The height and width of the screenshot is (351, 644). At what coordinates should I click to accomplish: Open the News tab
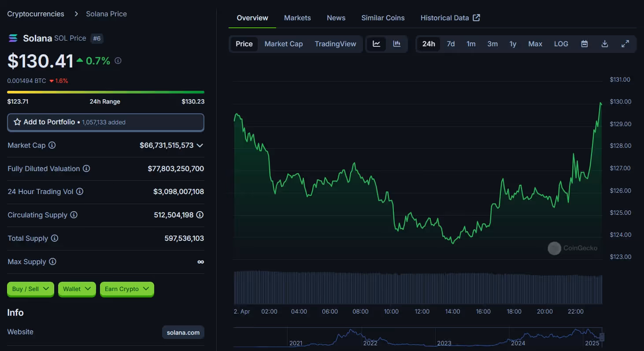[x=336, y=18]
